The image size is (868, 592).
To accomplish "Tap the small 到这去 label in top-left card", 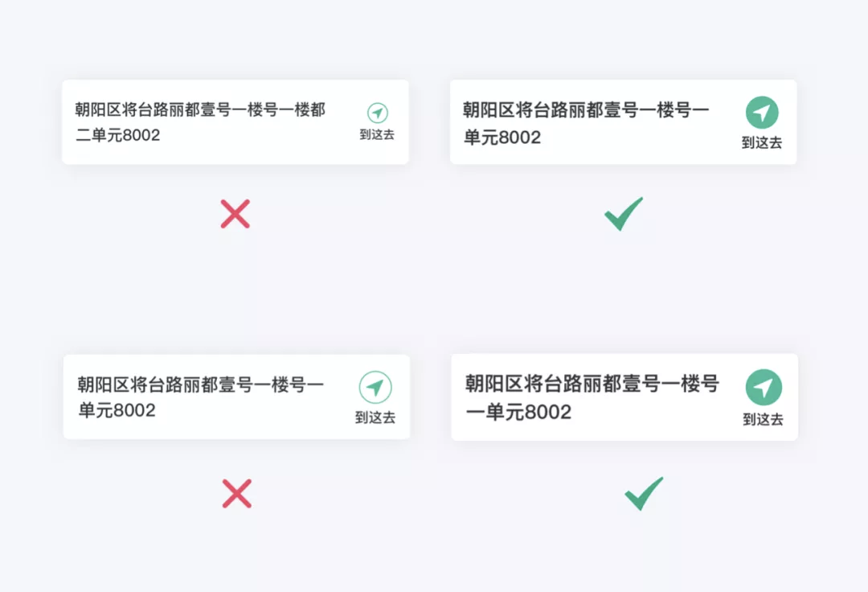I will click(x=377, y=134).
